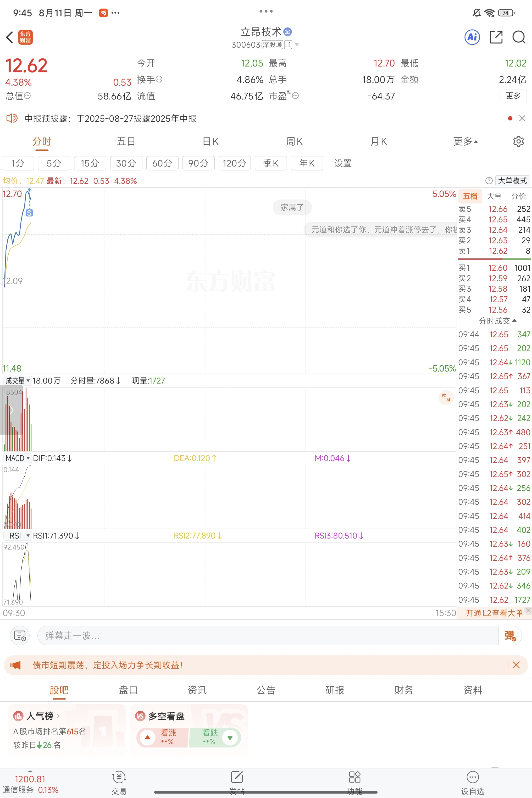
Task: Expand 更多 quote details
Action: [513, 96]
